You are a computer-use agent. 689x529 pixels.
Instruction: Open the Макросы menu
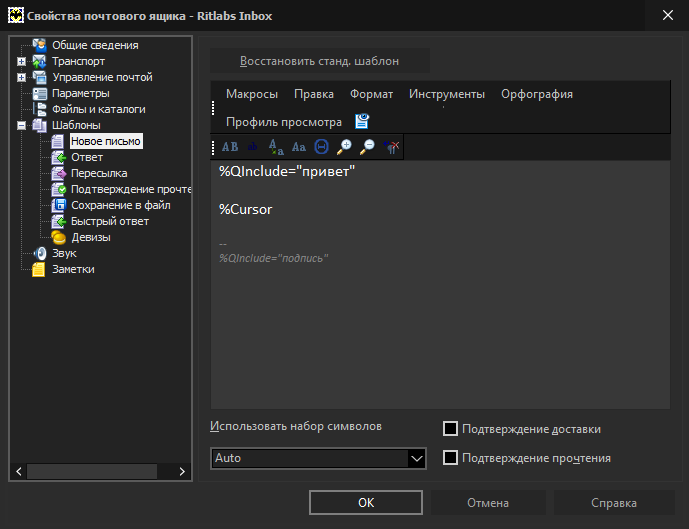[252, 94]
